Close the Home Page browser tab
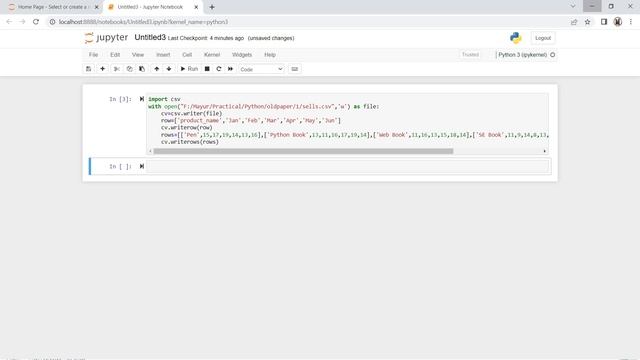640x360 pixels. pos(97,7)
